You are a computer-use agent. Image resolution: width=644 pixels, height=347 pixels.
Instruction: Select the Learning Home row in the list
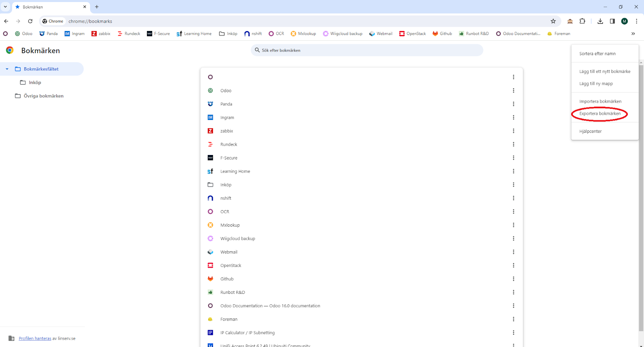pos(361,171)
